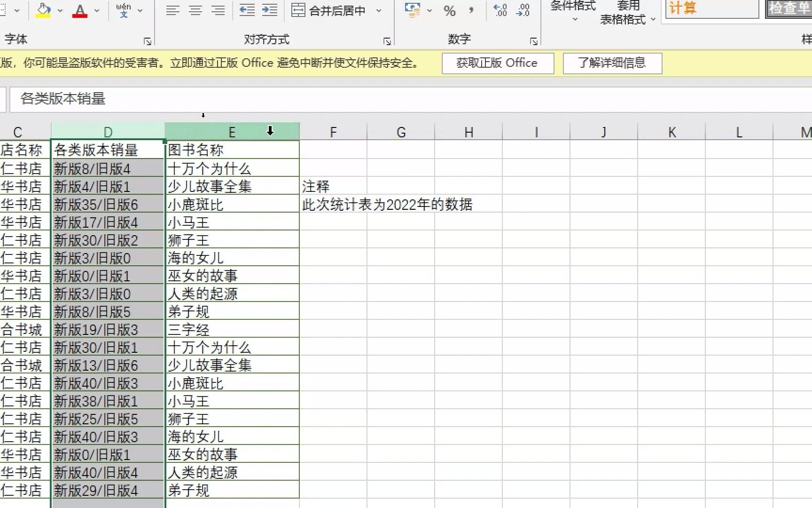Apply comma thousands separator style
Screen dimensions: 812x508
[x=471, y=10]
